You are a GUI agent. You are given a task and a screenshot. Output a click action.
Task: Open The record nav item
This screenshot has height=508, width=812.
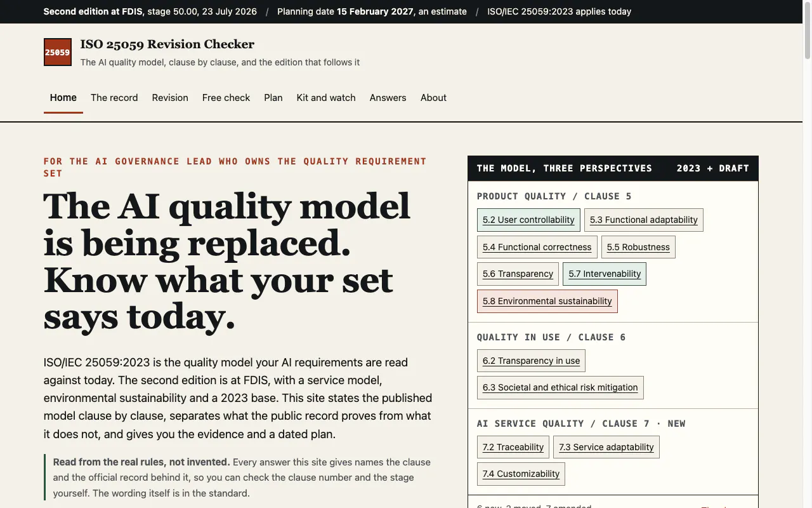114,98
